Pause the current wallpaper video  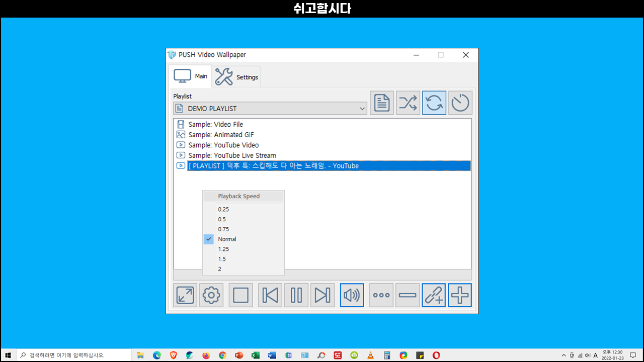[x=296, y=295]
